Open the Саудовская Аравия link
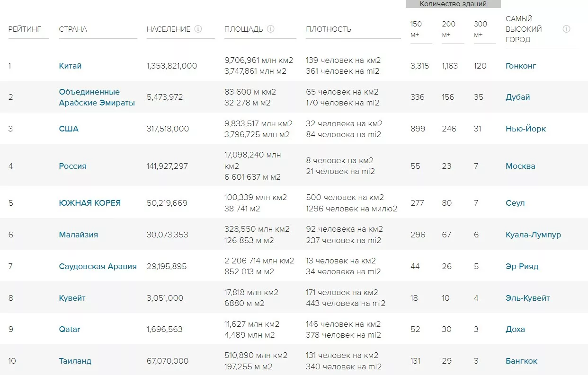Viewport: 588px width, 375px height. click(98, 266)
